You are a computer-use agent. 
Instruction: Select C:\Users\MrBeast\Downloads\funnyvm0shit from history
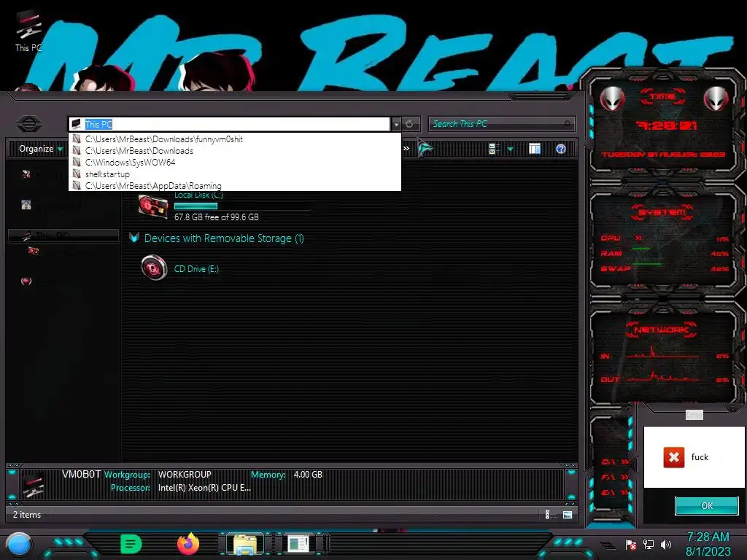coord(235,139)
